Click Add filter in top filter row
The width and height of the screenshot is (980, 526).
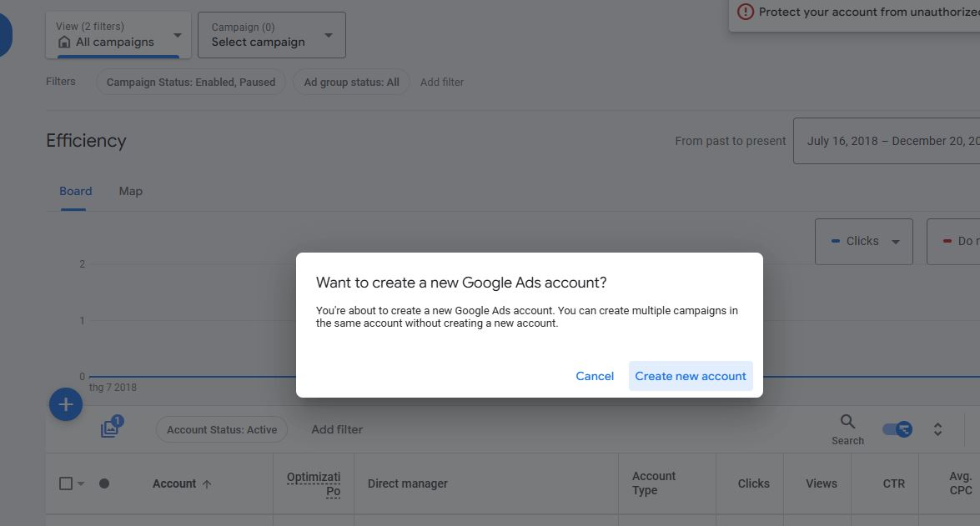coord(442,82)
